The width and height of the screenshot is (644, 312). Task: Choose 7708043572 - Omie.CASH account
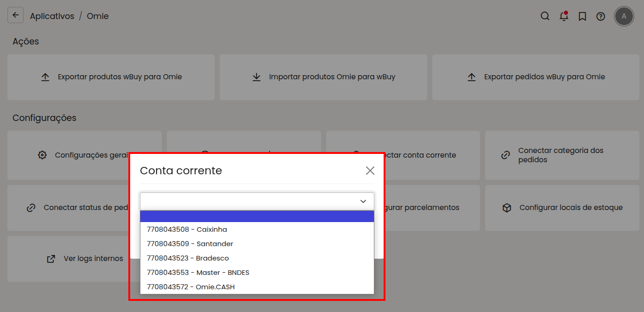(190, 287)
